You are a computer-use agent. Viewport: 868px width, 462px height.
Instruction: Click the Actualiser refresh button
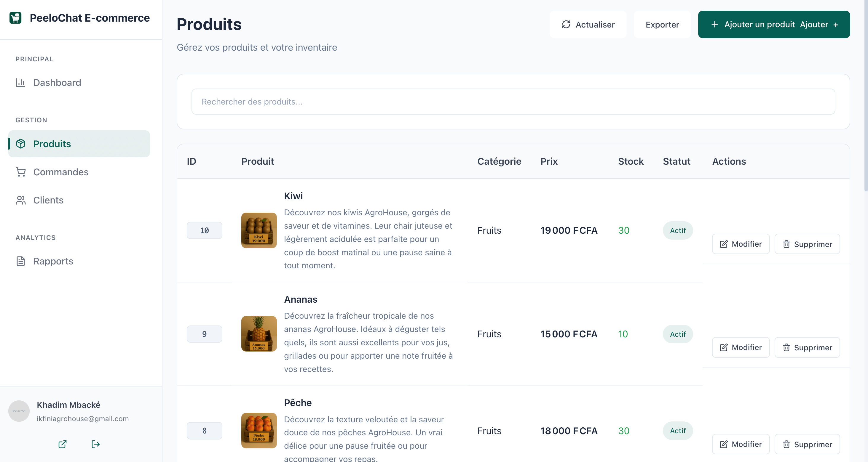coord(588,24)
